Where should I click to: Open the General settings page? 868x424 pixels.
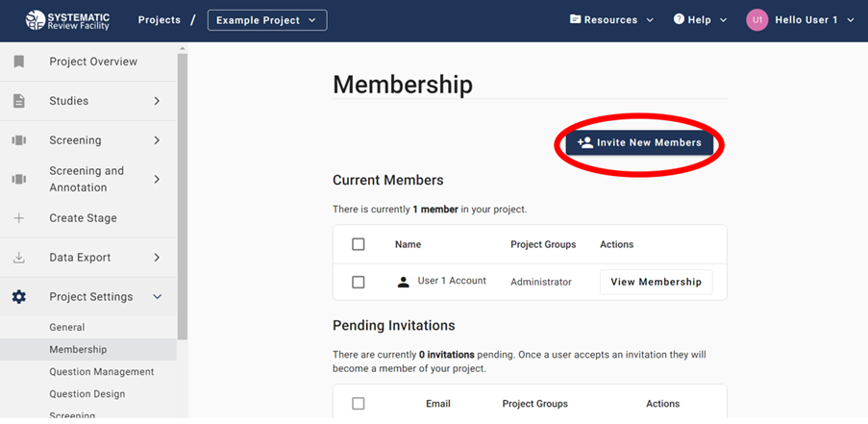point(67,327)
